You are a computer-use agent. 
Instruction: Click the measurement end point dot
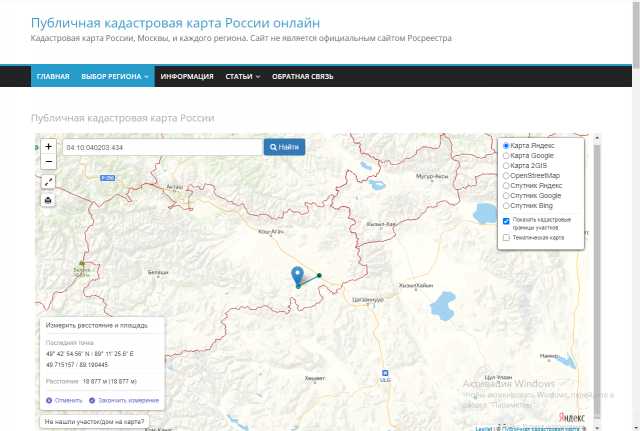[319, 275]
